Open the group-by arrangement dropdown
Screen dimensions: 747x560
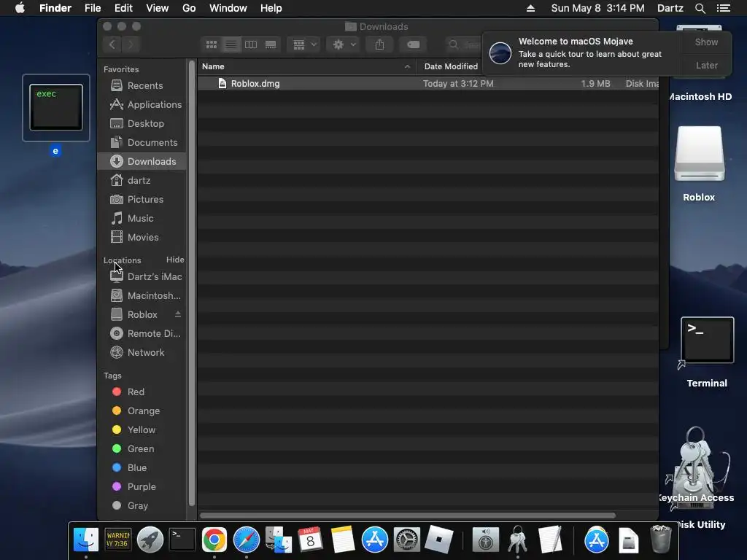[x=304, y=44]
